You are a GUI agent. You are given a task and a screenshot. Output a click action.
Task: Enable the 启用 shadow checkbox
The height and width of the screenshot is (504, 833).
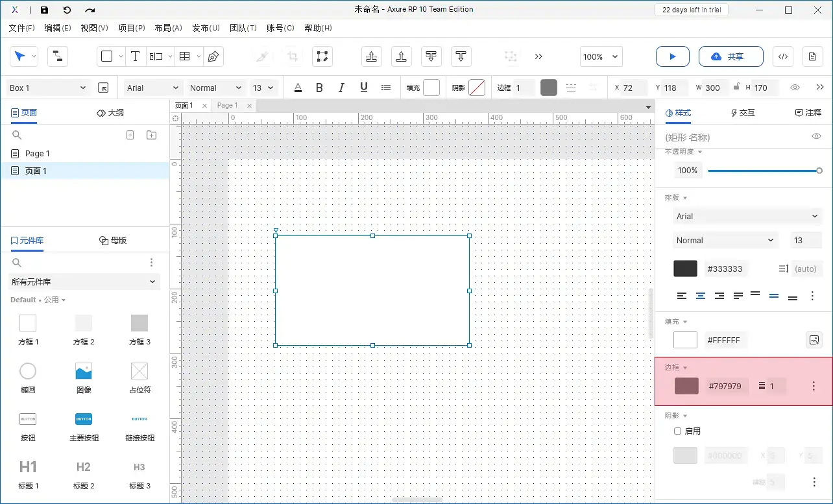678,431
